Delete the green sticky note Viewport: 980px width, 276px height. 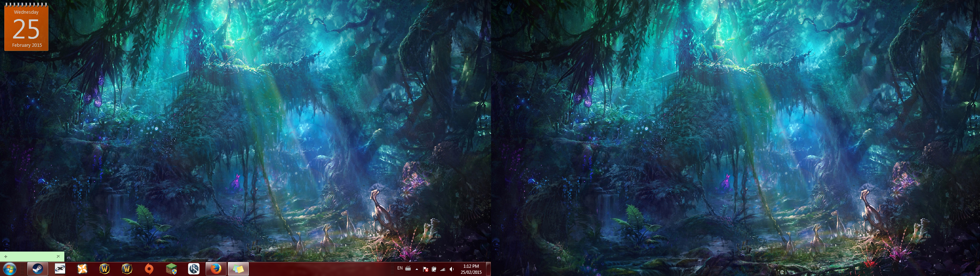coord(58,257)
